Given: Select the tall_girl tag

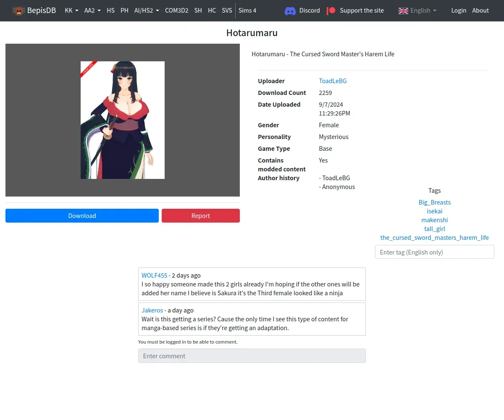Looking at the screenshot, I should 435,229.
